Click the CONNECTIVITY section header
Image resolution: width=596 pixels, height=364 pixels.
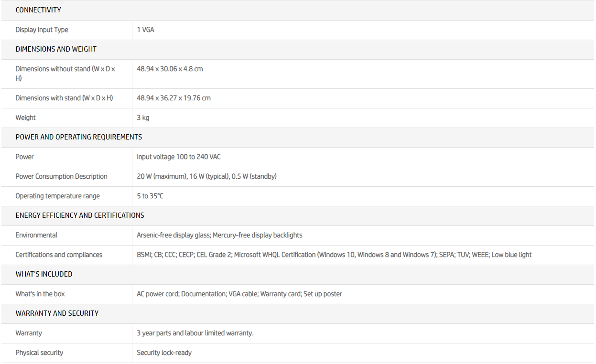tap(38, 10)
